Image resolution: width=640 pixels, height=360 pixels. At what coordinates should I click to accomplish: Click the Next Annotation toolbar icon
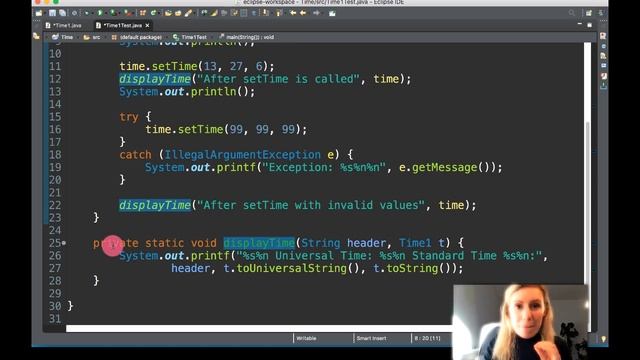point(266,13)
